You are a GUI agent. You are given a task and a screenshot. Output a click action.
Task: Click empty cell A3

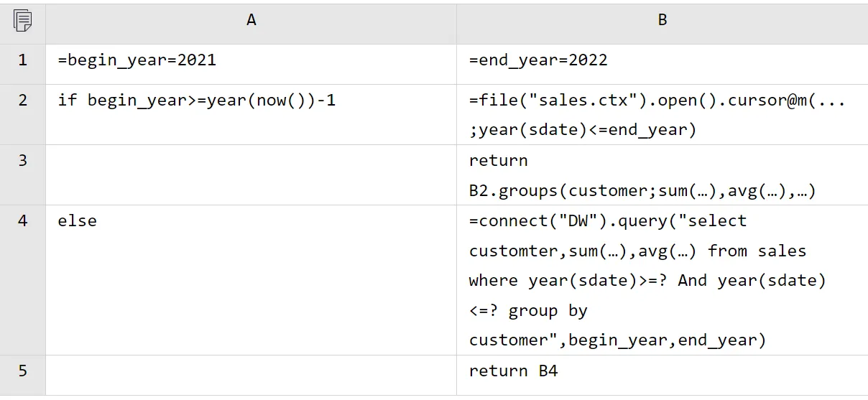click(251, 175)
